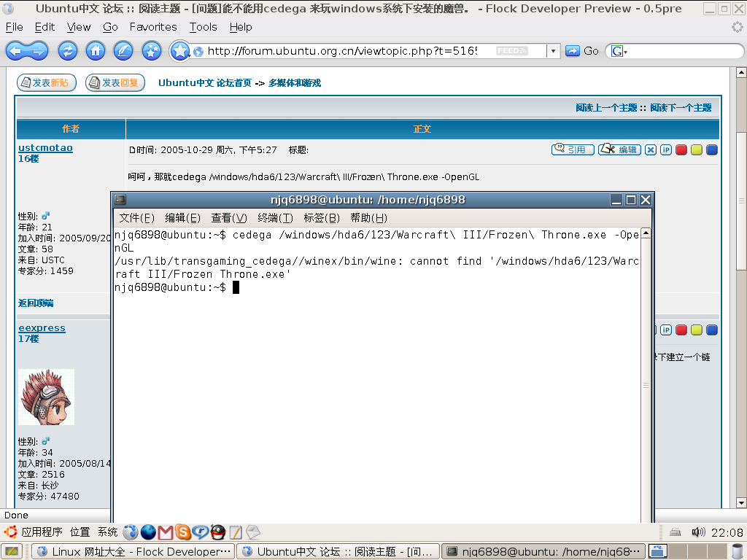747x560 pixels.
Task: Click the 发表回复 post reply button
Action: click(115, 83)
